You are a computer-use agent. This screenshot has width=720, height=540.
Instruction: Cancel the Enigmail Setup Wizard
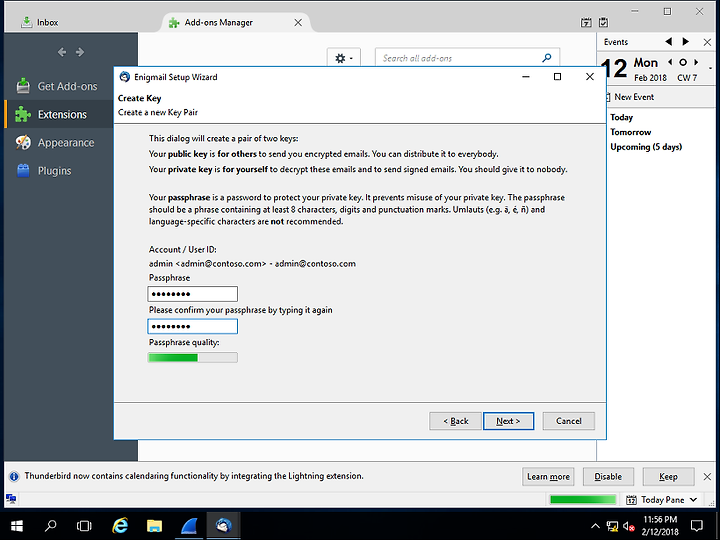point(568,421)
